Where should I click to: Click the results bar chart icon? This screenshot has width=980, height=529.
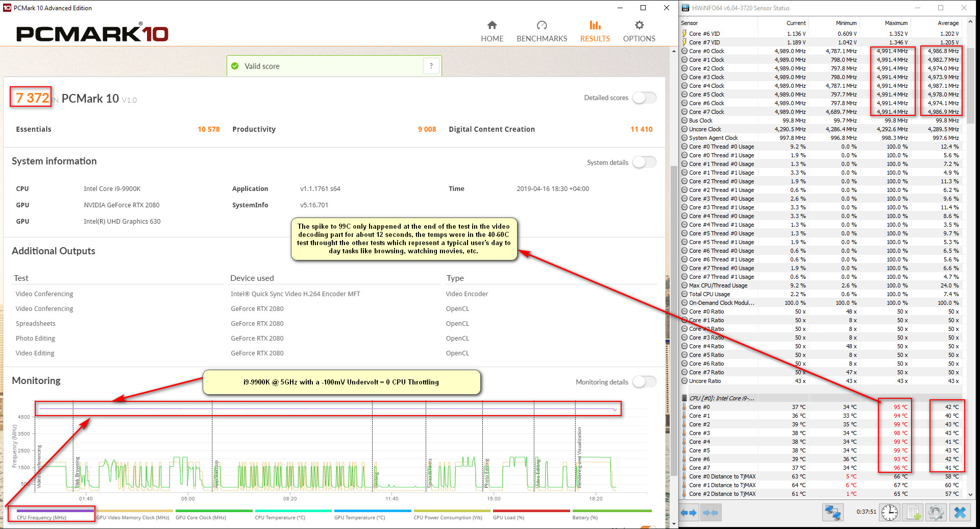pyautogui.click(x=595, y=25)
